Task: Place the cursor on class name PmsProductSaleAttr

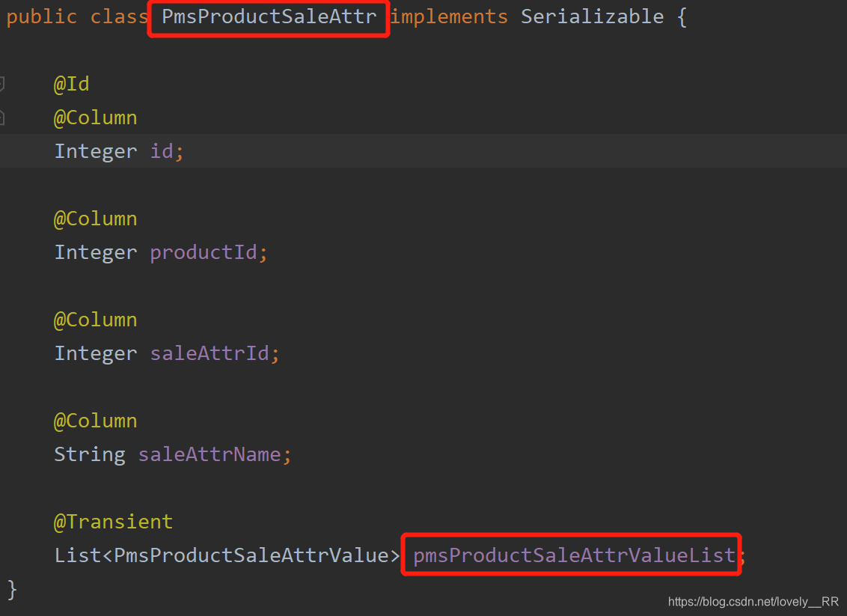Action: coord(269,16)
